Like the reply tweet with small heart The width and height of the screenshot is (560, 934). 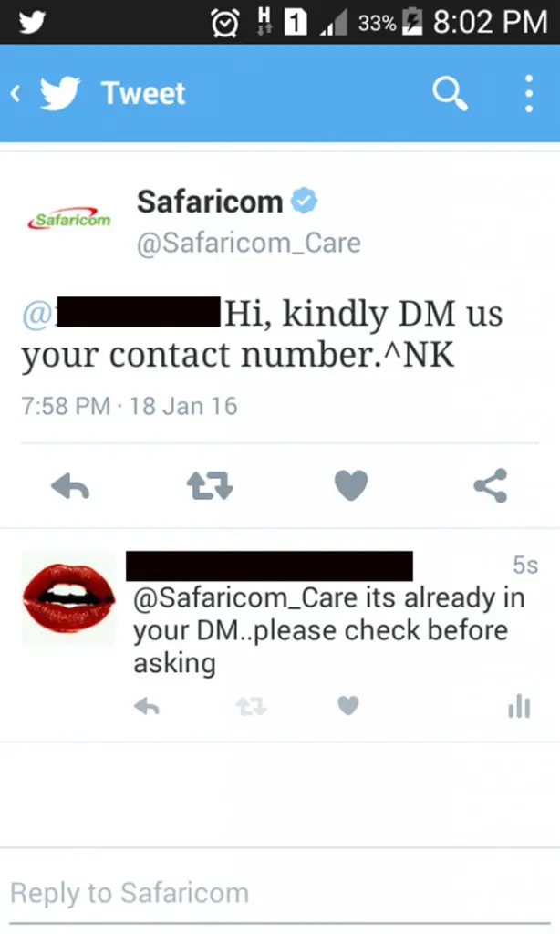click(x=348, y=706)
